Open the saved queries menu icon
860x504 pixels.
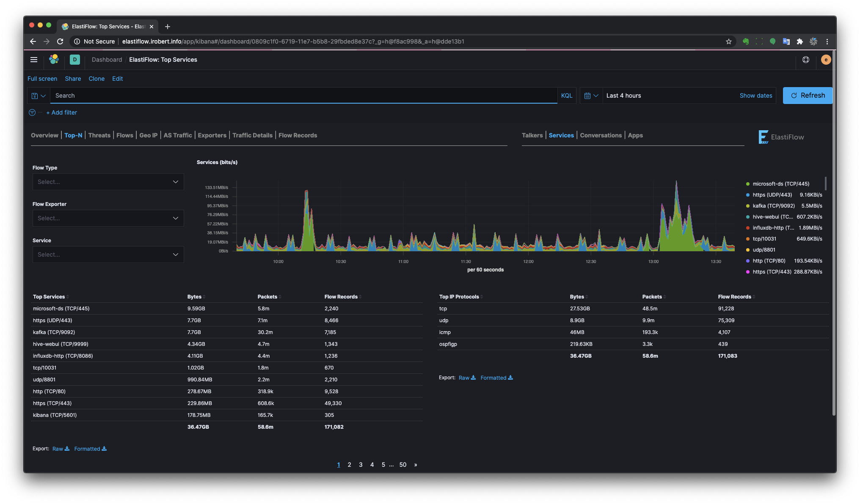pos(39,96)
